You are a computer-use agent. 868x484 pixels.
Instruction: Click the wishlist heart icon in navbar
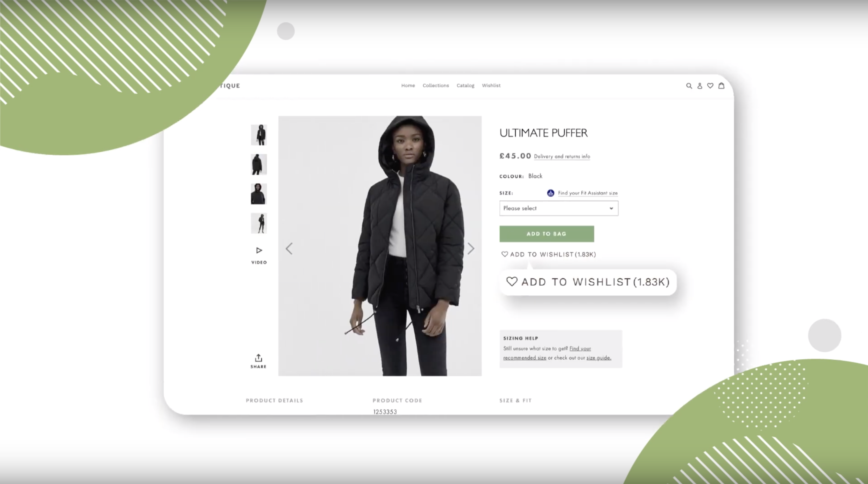(710, 85)
